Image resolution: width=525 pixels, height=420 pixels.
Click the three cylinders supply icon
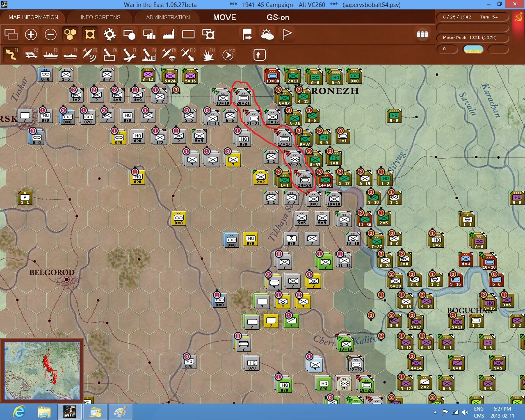[x=422, y=34]
